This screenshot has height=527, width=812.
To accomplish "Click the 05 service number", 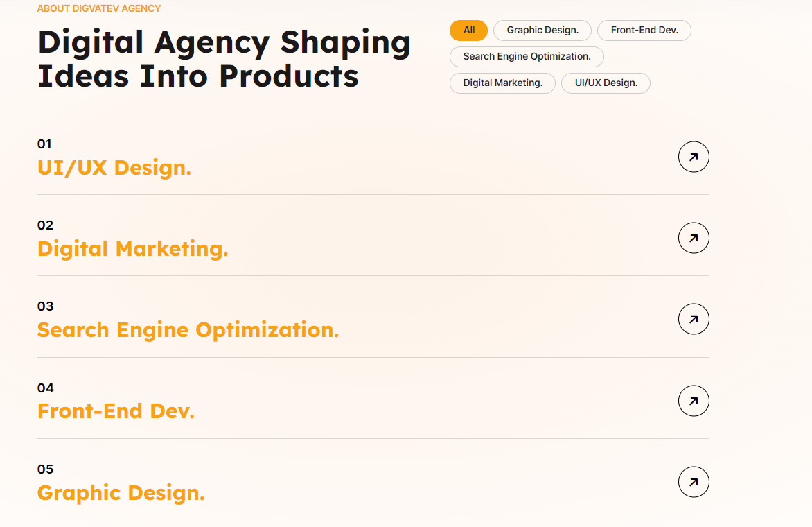I will click(46, 469).
